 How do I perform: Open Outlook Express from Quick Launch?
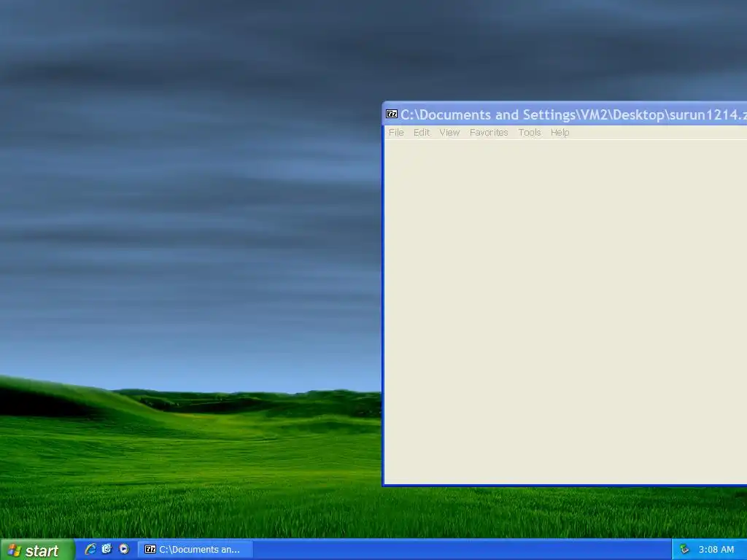pos(107,549)
